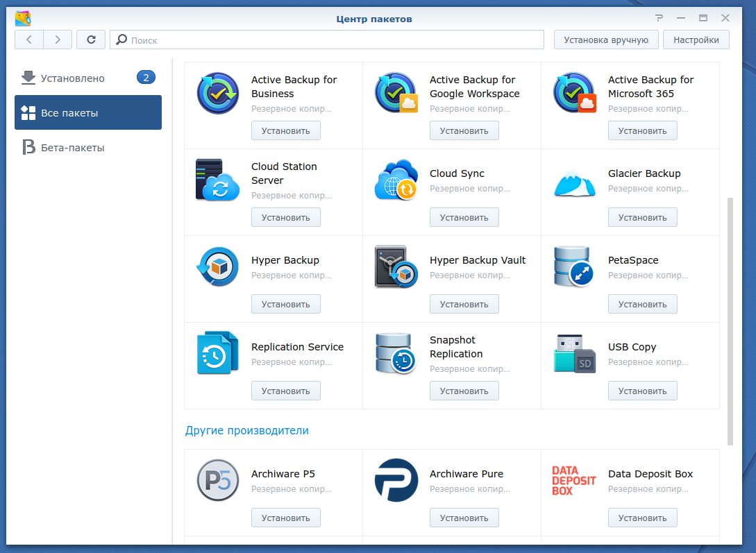Install Cloud Station Server

tap(286, 217)
